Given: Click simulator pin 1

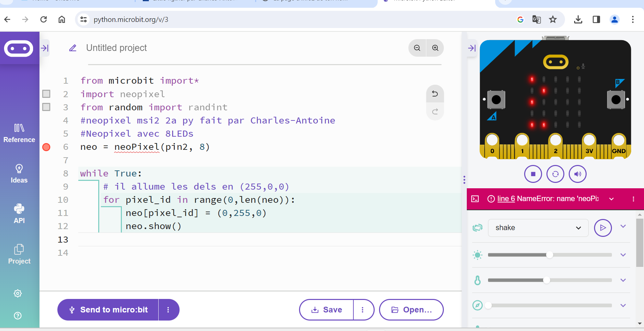Looking at the screenshot, I should (x=522, y=146).
